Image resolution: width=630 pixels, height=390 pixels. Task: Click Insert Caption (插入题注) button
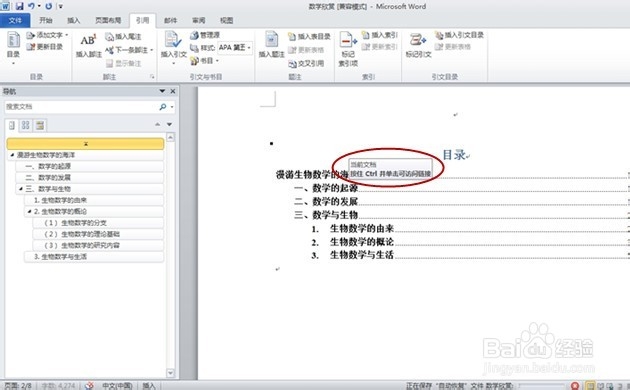point(272,45)
